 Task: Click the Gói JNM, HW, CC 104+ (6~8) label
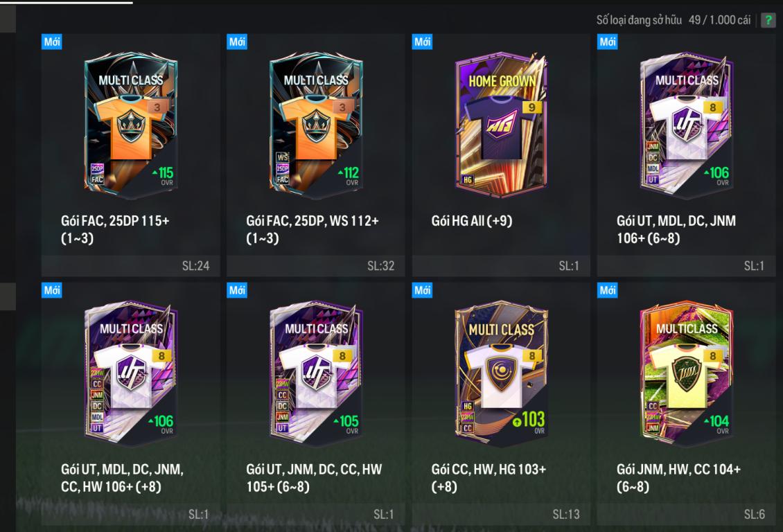[678, 477]
